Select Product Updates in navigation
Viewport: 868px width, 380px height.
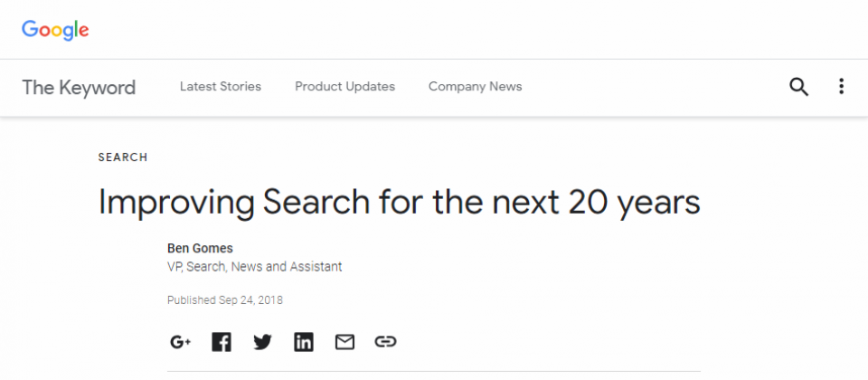pyautogui.click(x=344, y=87)
